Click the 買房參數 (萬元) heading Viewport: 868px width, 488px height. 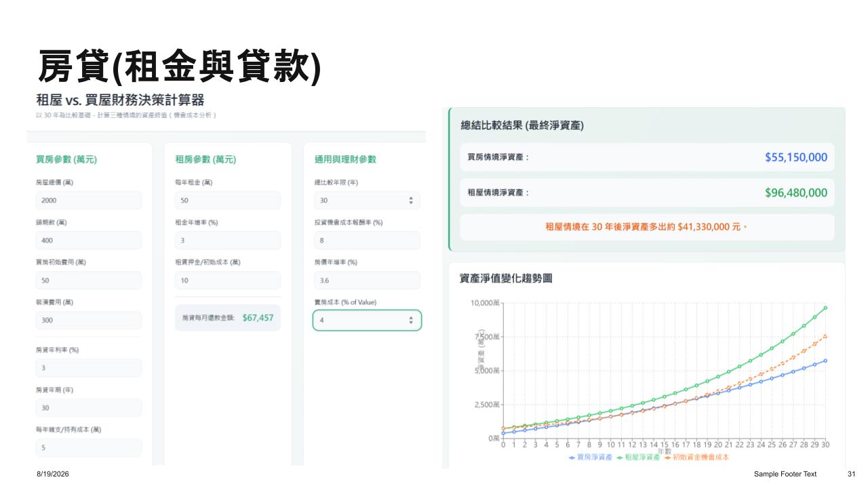(x=66, y=160)
